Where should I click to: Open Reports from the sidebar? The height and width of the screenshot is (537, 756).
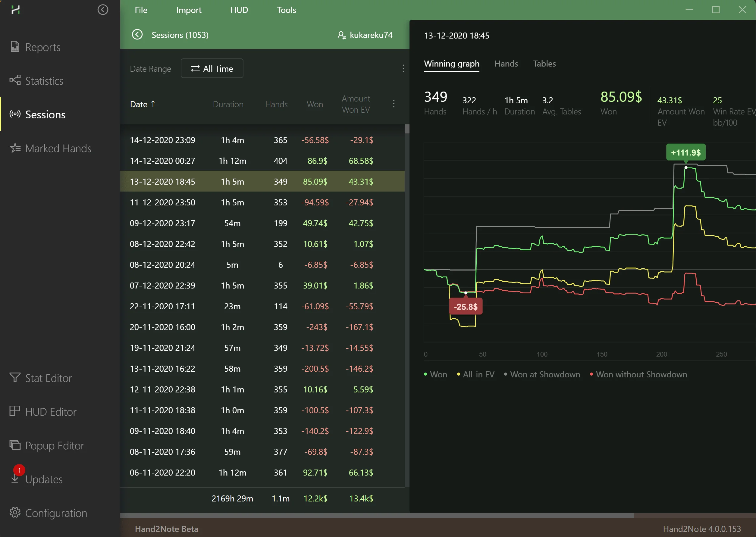click(43, 47)
